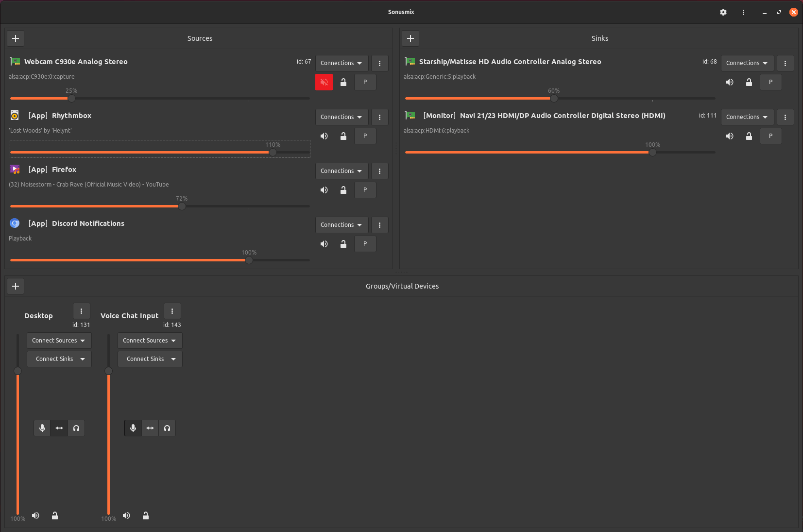
Task: Open the Desktop group options menu
Action: pyautogui.click(x=82, y=311)
